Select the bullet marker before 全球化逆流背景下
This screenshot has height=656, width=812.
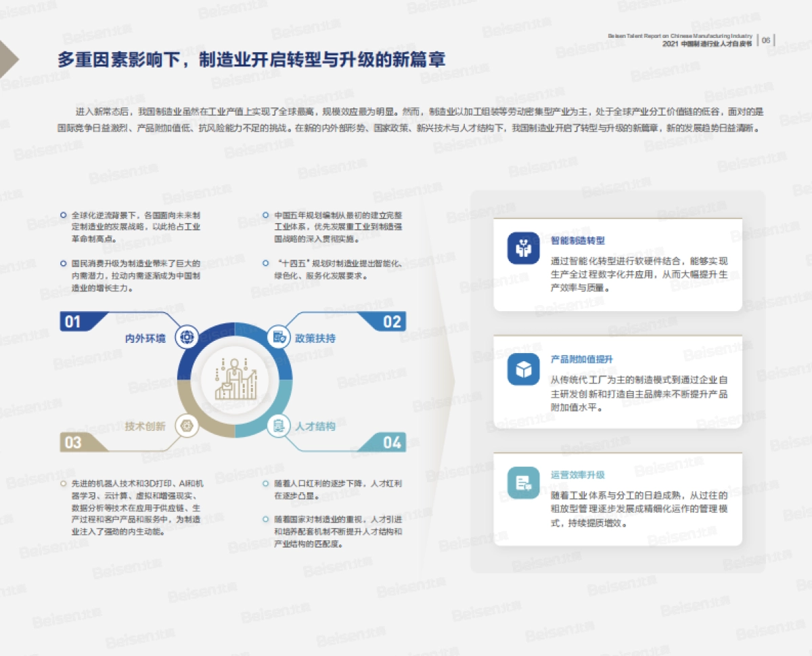pos(64,214)
